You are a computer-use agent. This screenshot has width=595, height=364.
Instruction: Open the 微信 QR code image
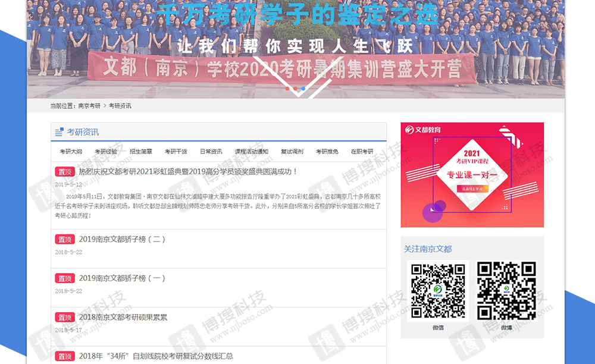438,291
